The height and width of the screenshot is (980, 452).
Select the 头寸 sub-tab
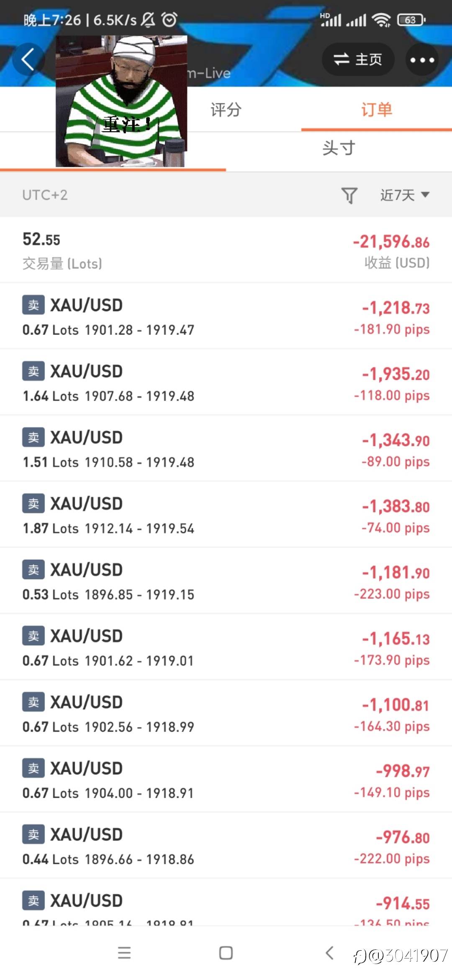(x=339, y=148)
